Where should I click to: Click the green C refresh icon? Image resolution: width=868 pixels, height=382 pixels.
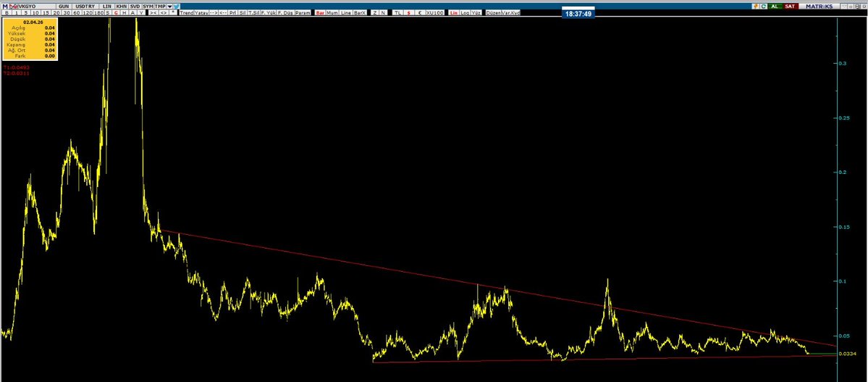763,6
